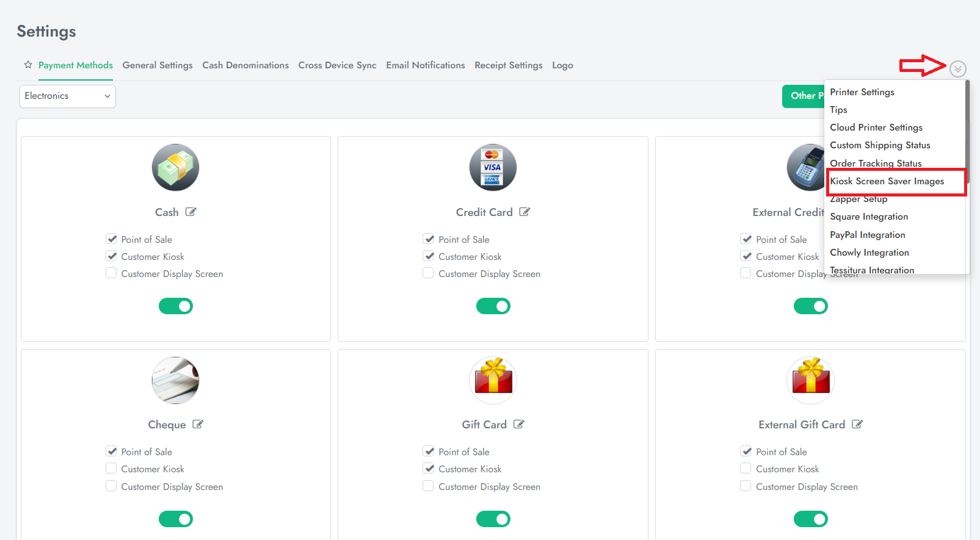Screen dimensions: 980x540
Task: Turn off the Gift Card toggle
Action: (493, 519)
